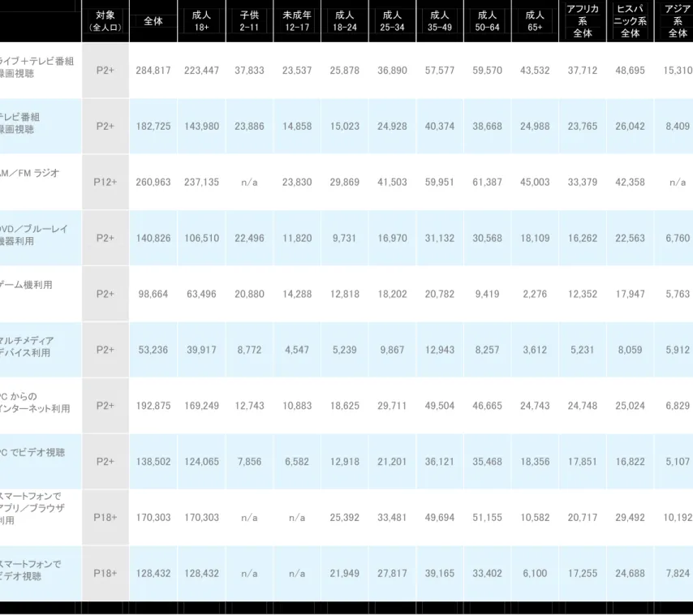Click the ゲーム機利用 row label
693x616 pixels.
(27, 285)
